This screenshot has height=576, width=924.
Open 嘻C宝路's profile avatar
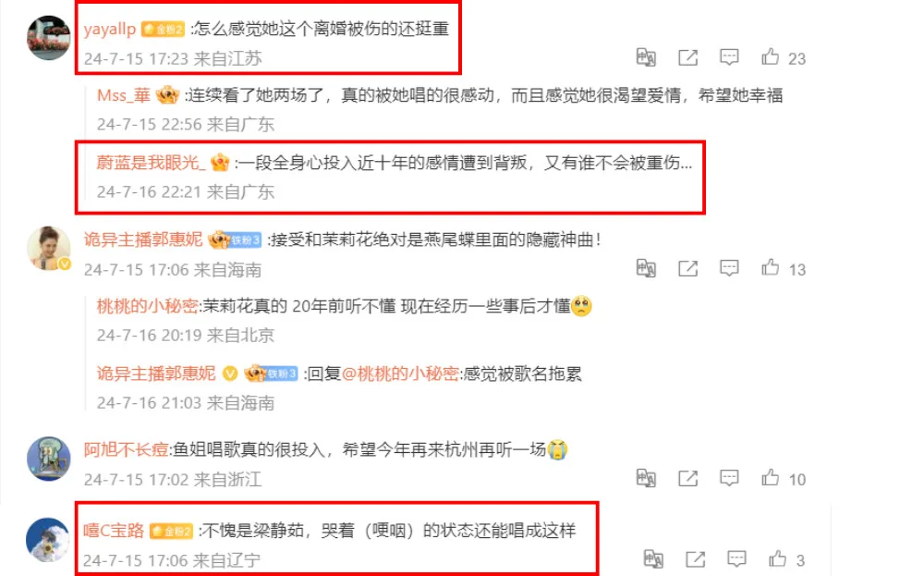click(48, 539)
